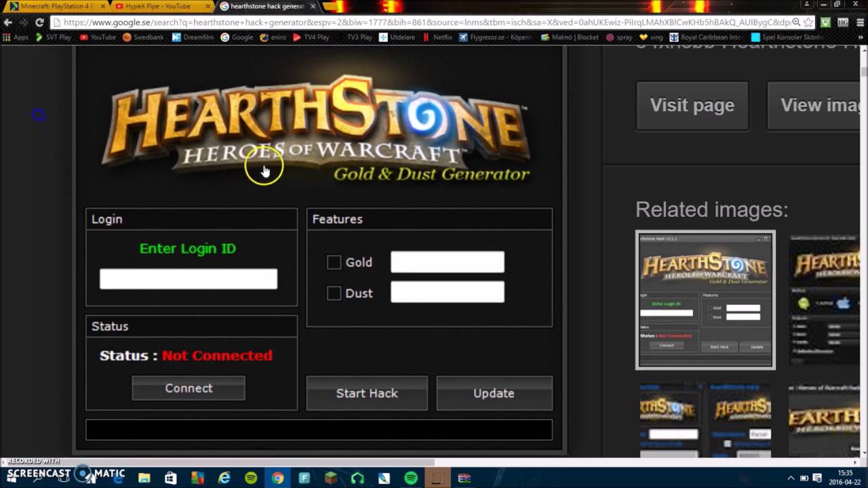
Task: Click the Visit page button
Action: tap(692, 105)
